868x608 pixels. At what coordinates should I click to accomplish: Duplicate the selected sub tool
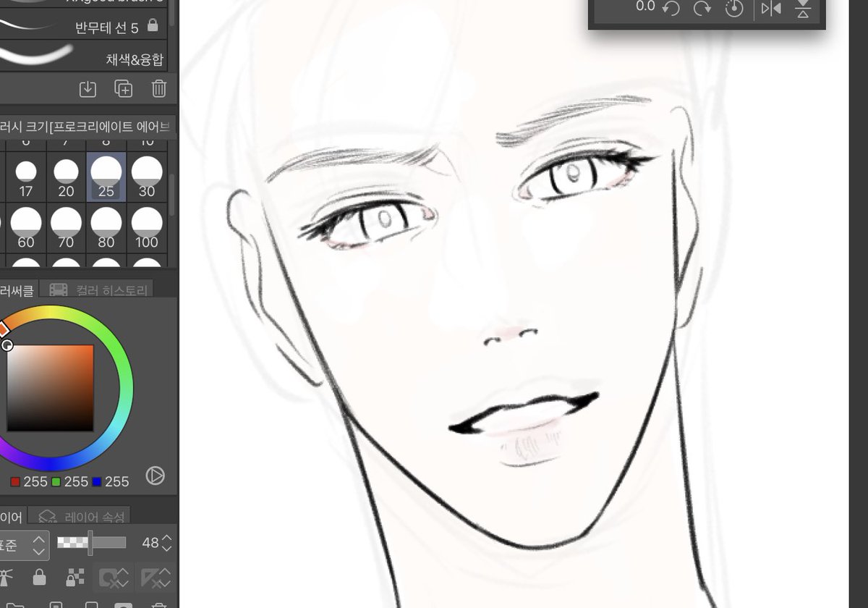point(124,88)
